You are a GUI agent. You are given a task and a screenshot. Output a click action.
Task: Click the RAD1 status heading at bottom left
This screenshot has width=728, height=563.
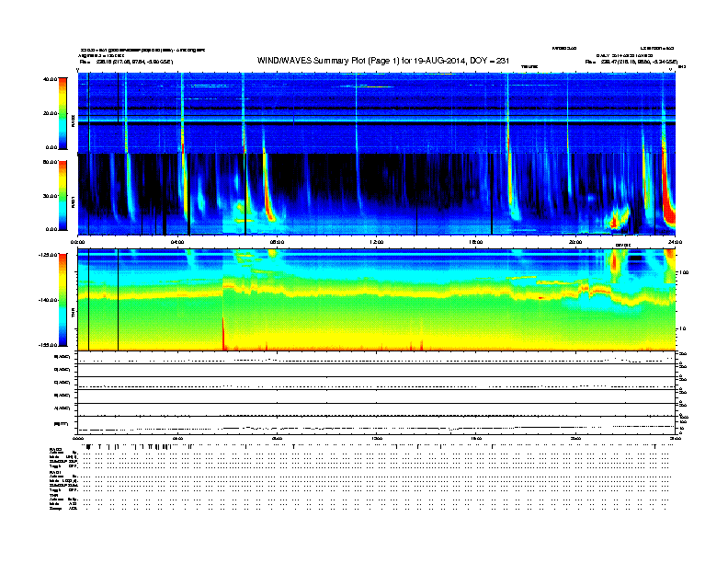[55, 472]
